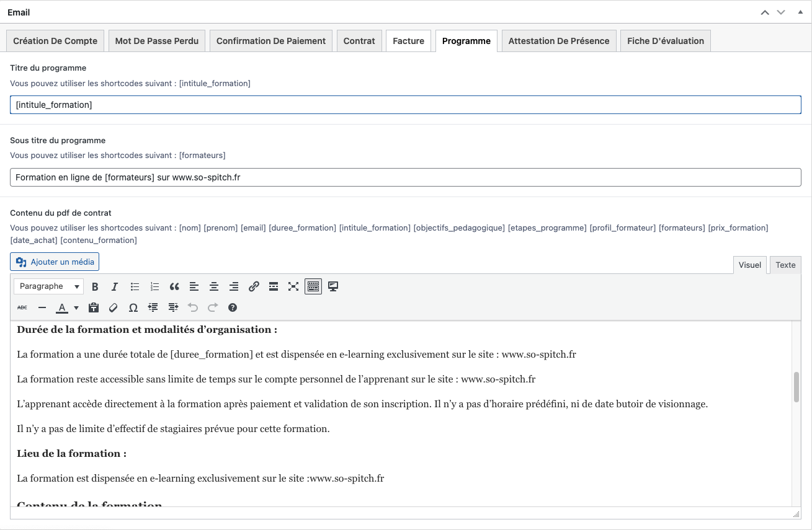Switch to the Facture tab

point(408,40)
